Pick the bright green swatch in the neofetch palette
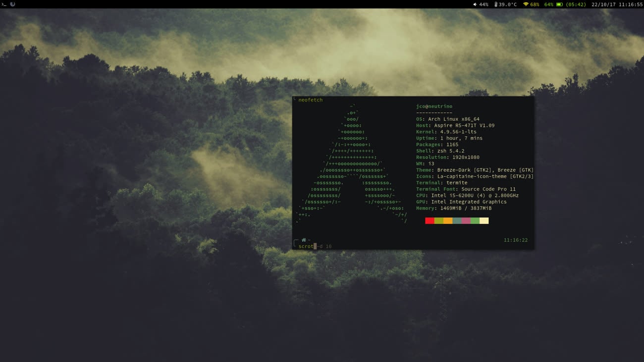 475,221
